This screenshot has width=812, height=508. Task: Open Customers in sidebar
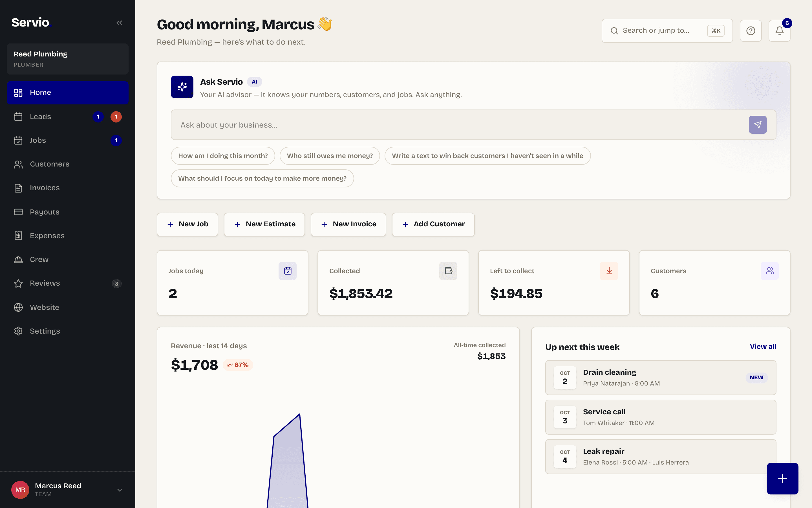pos(67,164)
